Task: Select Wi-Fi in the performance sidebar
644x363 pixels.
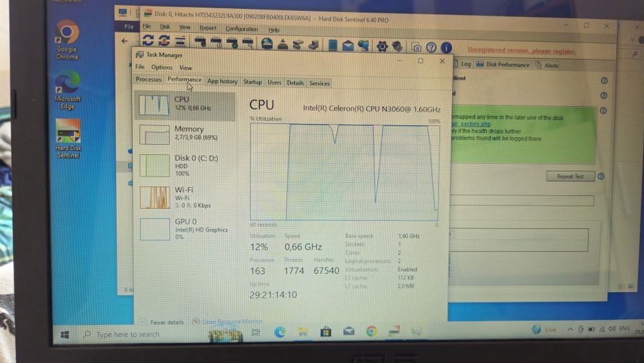Action: tap(185, 197)
